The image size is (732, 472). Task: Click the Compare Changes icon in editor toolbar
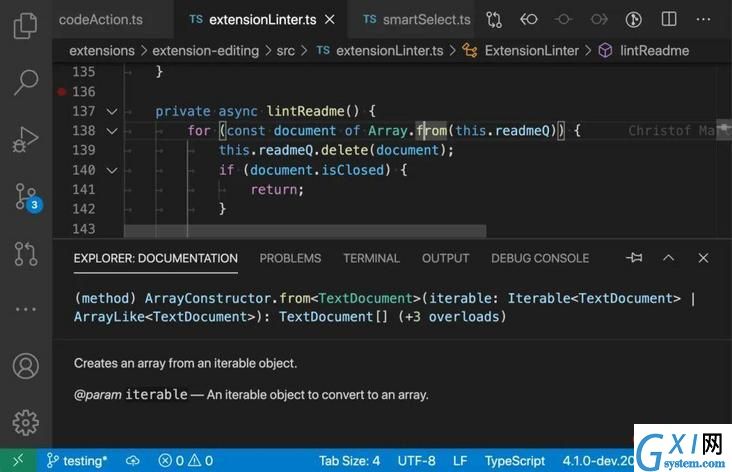pyautogui.click(x=493, y=20)
